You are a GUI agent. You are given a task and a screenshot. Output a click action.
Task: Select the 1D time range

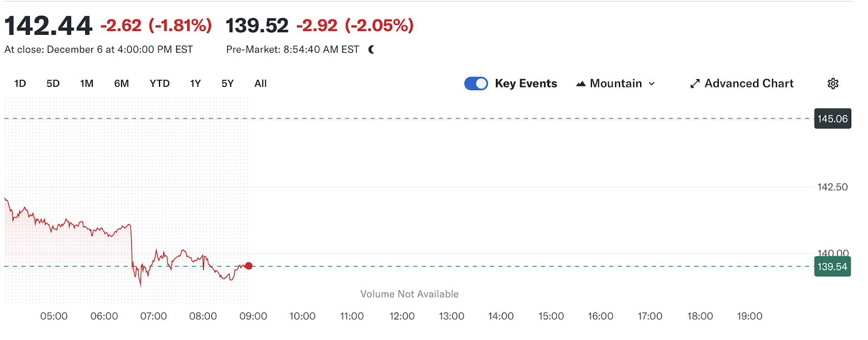click(x=20, y=84)
